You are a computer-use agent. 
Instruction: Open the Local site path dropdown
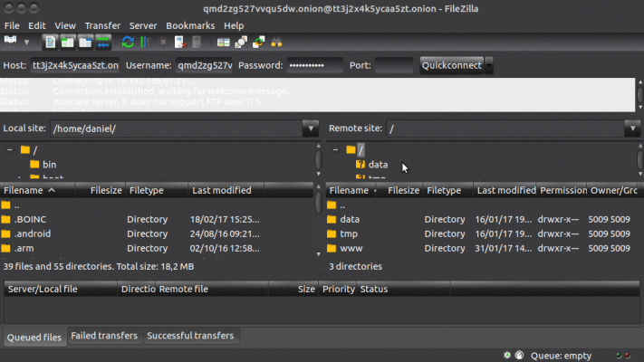tap(309, 129)
